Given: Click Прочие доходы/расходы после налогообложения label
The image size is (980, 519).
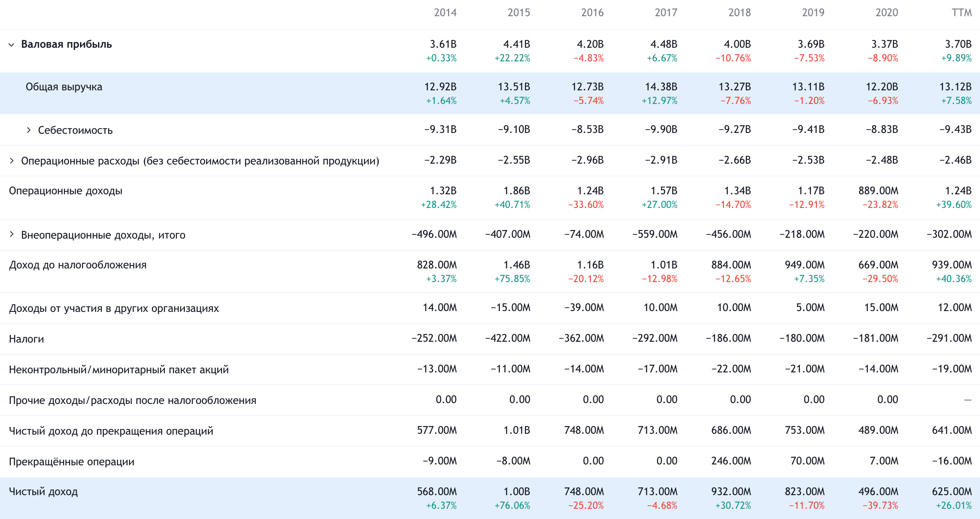Looking at the screenshot, I should click(x=132, y=401).
